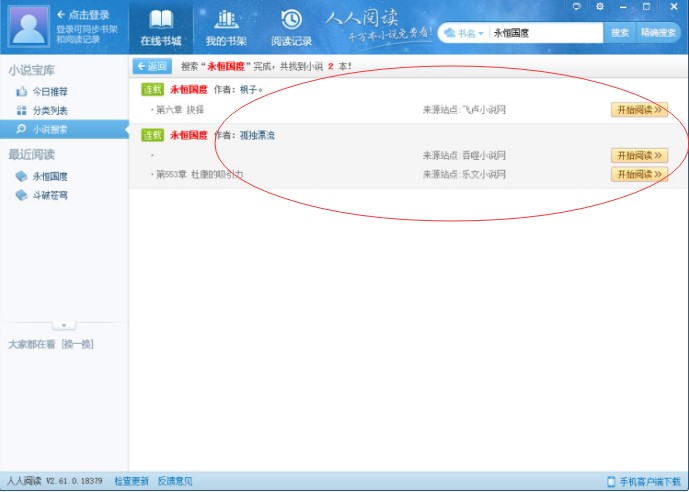Click the 搜索 search button
The height and width of the screenshot is (492, 689).
[620, 33]
